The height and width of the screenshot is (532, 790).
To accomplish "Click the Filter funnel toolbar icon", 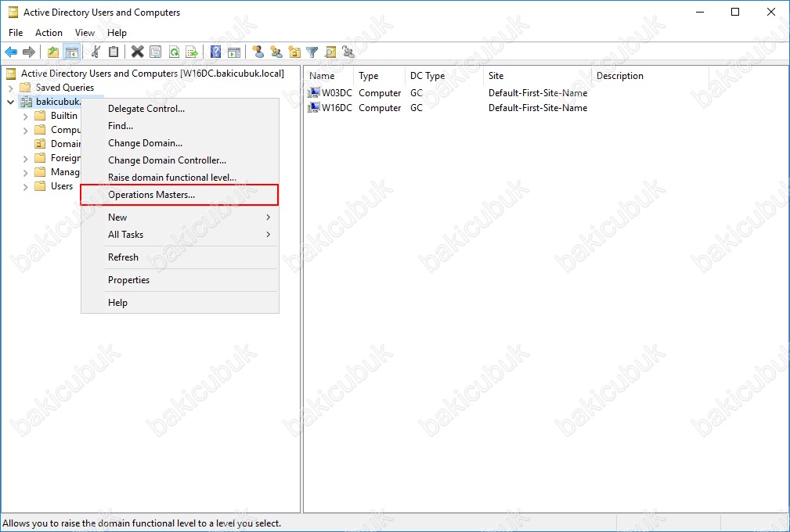I will coord(312,52).
